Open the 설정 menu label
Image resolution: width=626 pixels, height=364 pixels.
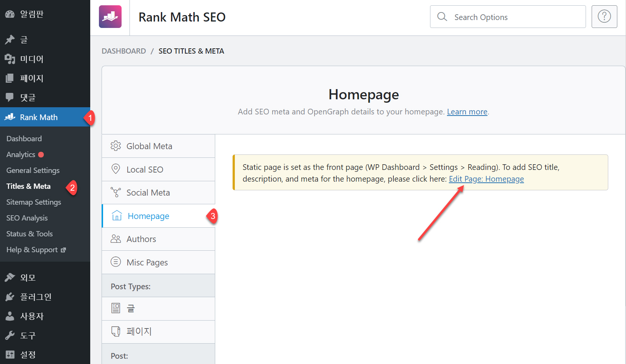[28, 355]
